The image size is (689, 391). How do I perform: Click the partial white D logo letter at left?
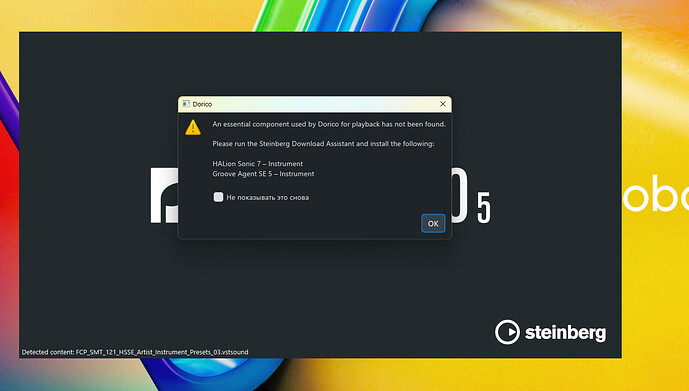pyautogui.click(x=164, y=195)
